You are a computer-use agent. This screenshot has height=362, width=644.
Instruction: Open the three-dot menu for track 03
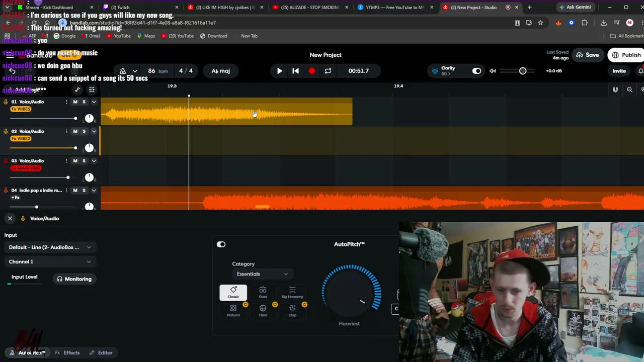click(x=66, y=161)
